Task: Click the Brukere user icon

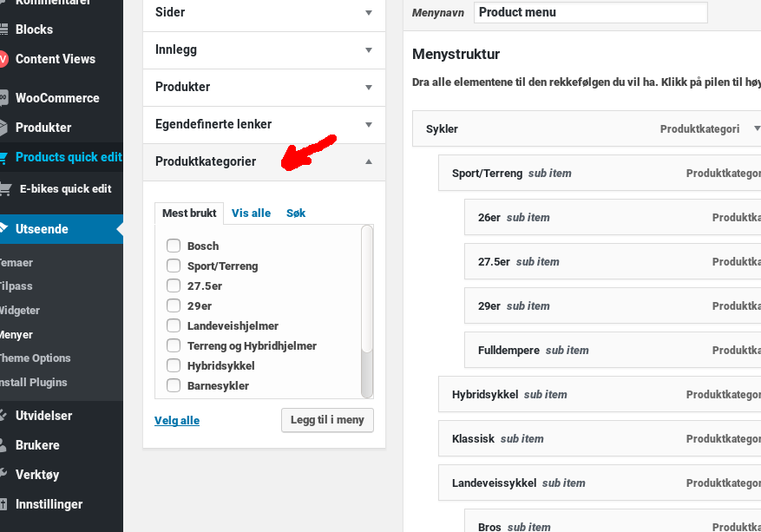Action: (3, 445)
